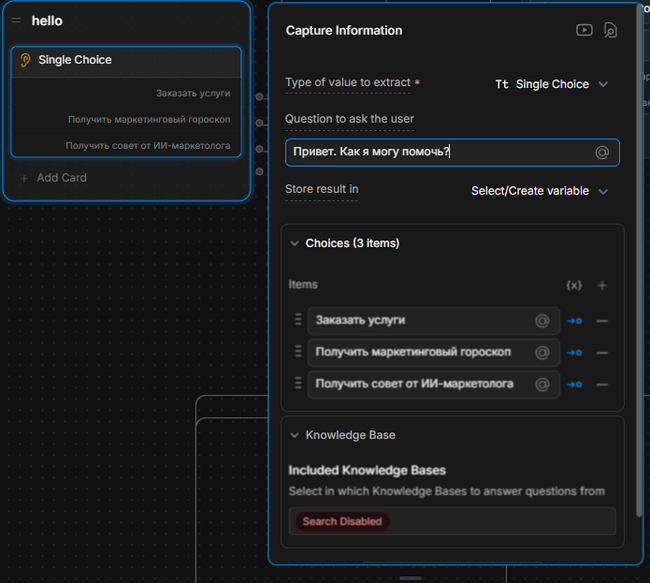This screenshot has width=650, height=583.
Task: Open the Single Choice type dropdown
Action: pyautogui.click(x=552, y=84)
